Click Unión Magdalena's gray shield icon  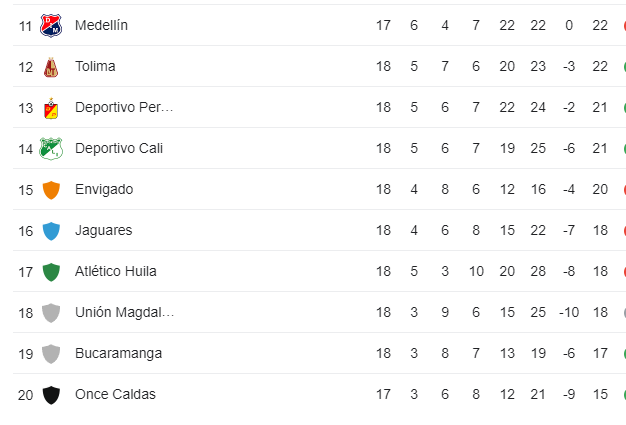51,313
